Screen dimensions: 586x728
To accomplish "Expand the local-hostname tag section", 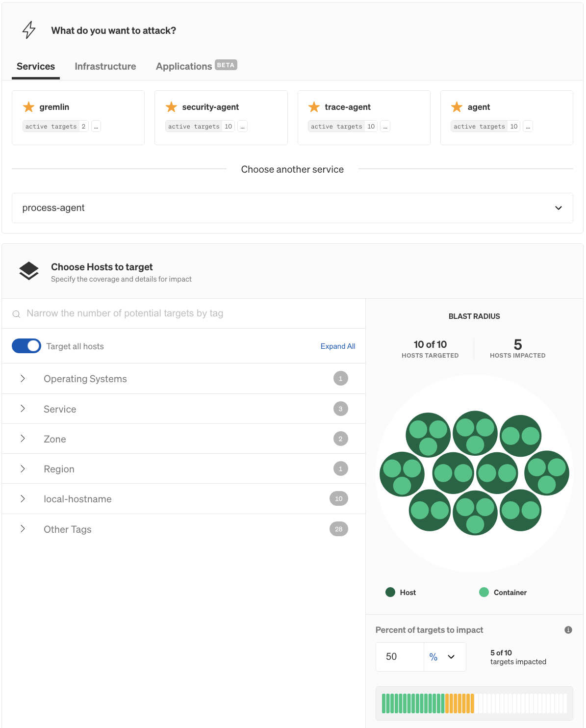I will point(23,499).
